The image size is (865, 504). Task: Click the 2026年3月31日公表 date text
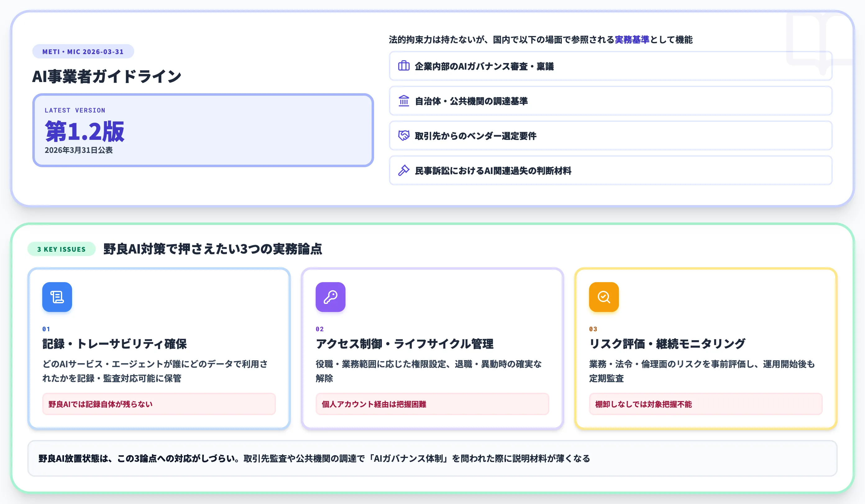79,150
